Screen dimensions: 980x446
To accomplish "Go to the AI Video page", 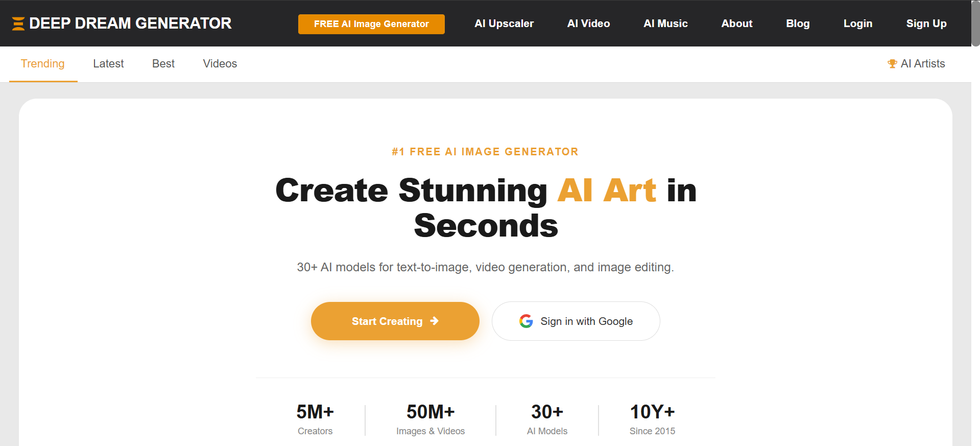I will point(588,24).
